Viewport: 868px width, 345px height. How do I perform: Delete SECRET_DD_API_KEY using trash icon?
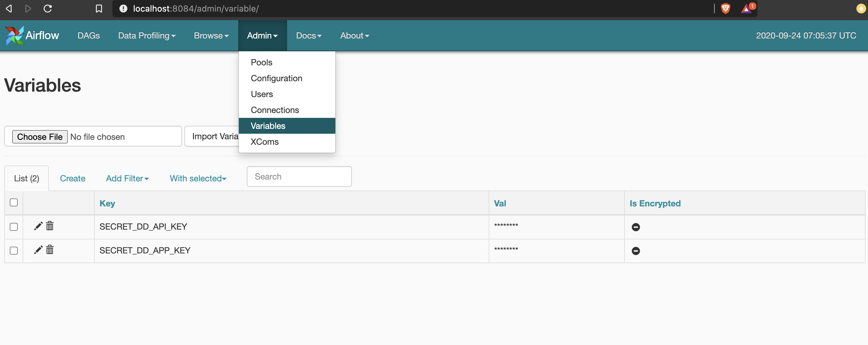tap(50, 226)
